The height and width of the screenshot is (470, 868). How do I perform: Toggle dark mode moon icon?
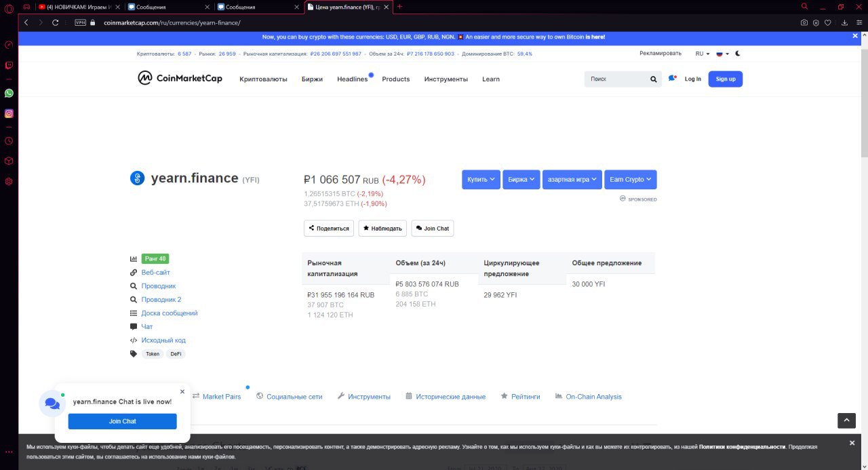(x=738, y=54)
